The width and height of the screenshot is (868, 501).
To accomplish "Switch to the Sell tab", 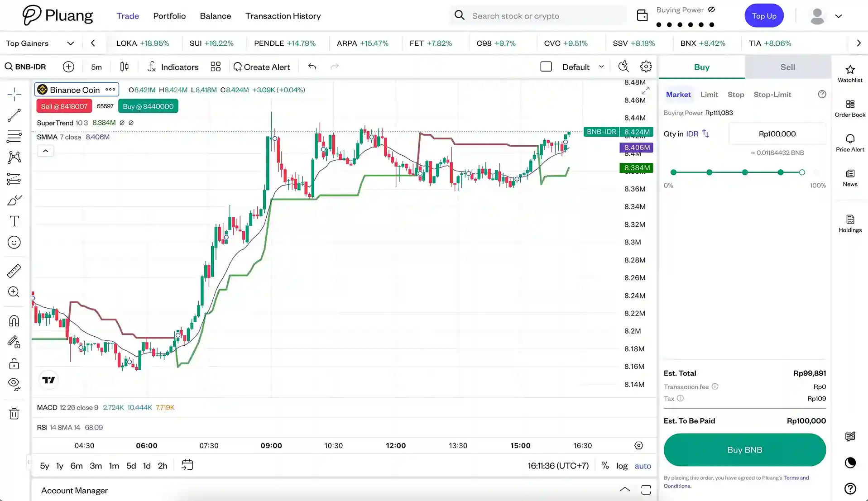I will pos(788,67).
